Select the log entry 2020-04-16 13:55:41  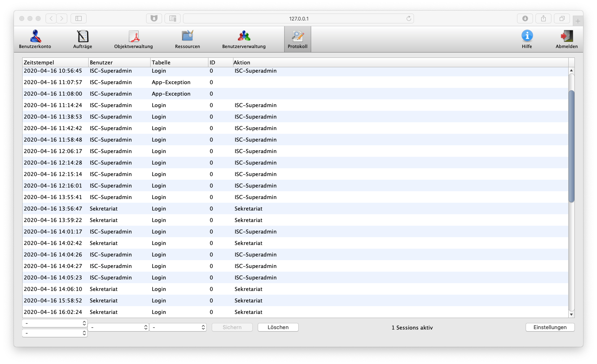tap(295, 197)
